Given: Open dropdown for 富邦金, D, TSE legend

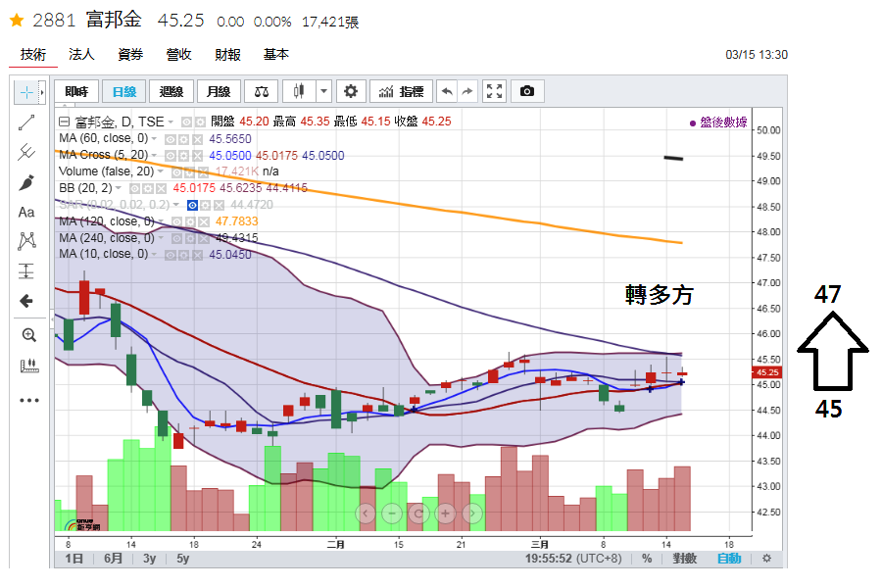Looking at the screenshot, I should (x=171, y=122).
